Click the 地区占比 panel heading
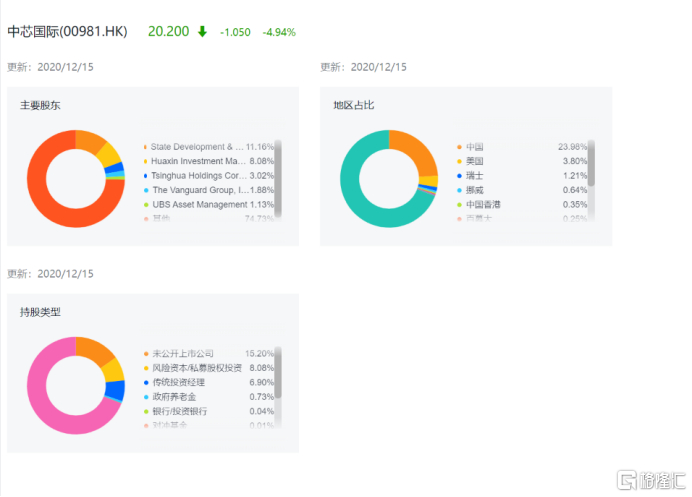692x497 pixels. point(354,105)
